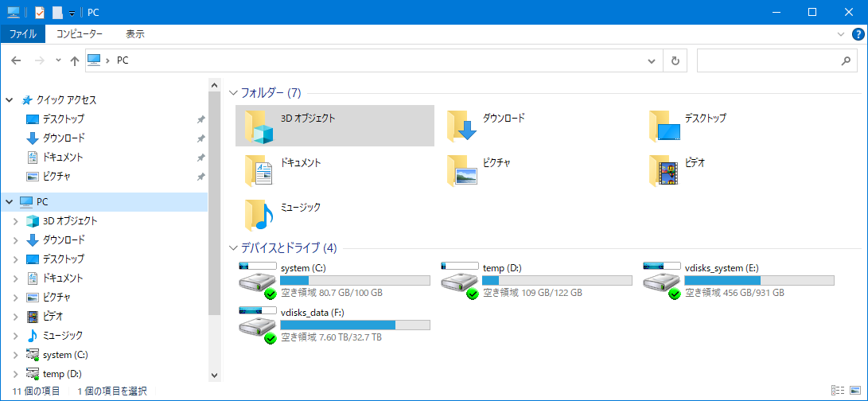
Task: Select デスクトップ under Quick Access
Action: pyautogui.click(x=63, y=119)
